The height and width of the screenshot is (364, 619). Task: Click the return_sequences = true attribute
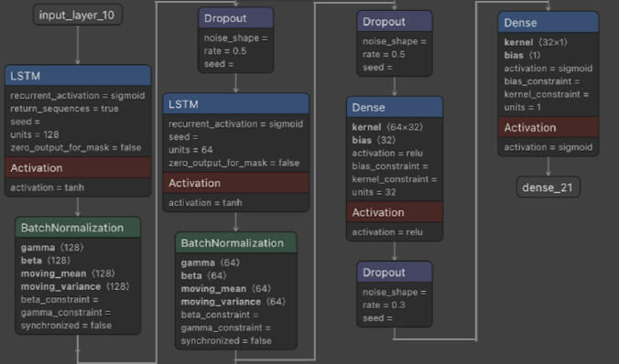pos(64,109)
